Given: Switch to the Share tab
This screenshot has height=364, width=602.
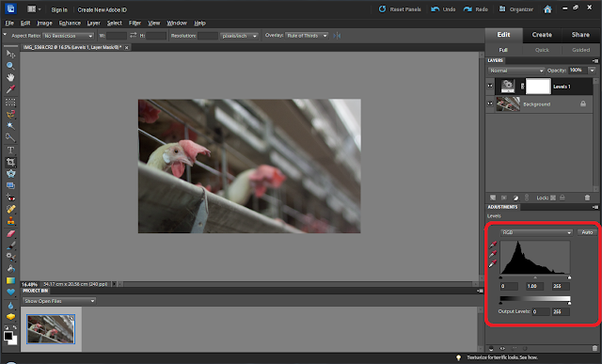Looking at the screenshot, I should pos(580,35).
